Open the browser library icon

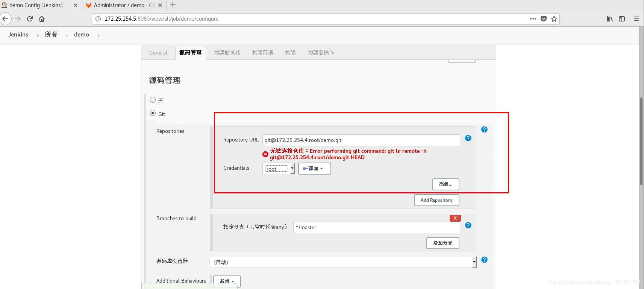tap(610, 19)
